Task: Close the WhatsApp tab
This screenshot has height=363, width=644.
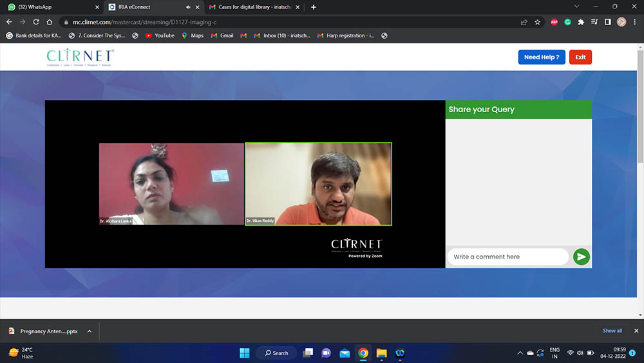Action: [x=97, y=7]
